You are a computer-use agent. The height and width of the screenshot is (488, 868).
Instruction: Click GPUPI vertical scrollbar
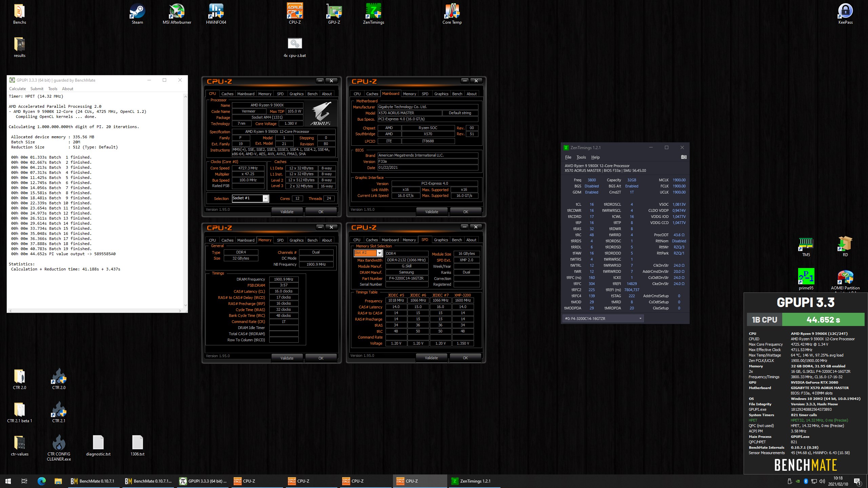pos(185,201)
